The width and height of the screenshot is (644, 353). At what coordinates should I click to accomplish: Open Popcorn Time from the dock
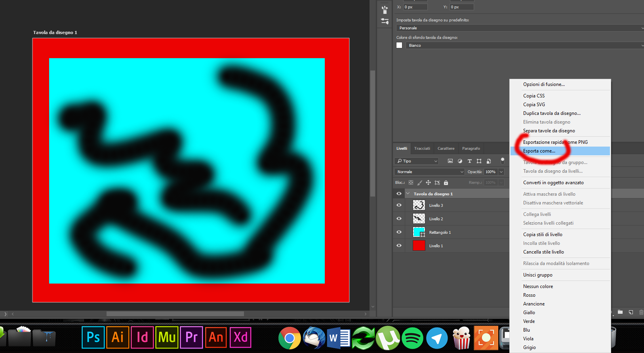pyautogui.click(x=461, y=338)
